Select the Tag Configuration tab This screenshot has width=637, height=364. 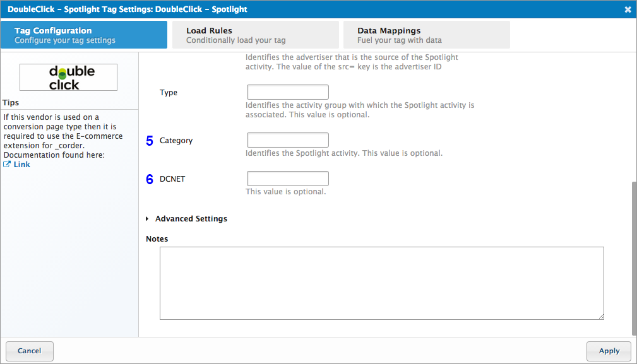coord(84,35)
